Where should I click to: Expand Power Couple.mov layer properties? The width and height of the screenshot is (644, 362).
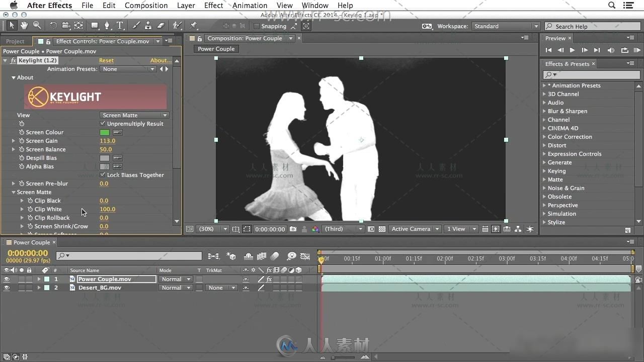39,279
